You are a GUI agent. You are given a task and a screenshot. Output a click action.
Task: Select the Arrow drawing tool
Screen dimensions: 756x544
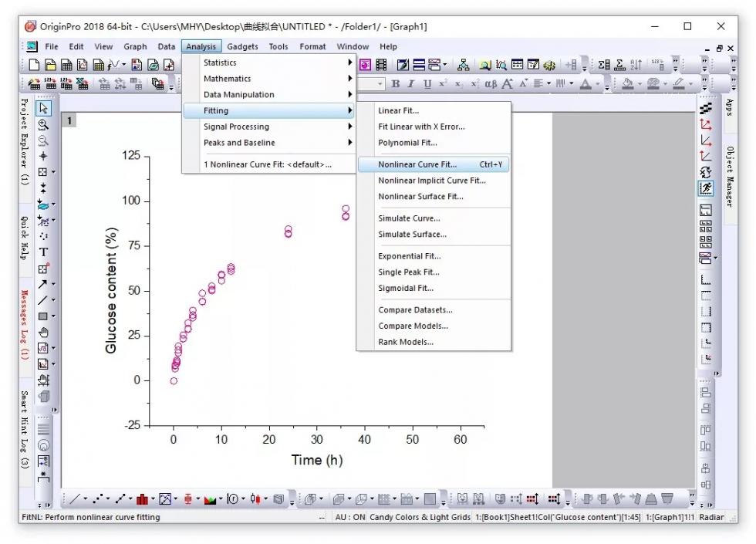pos(43,284)
